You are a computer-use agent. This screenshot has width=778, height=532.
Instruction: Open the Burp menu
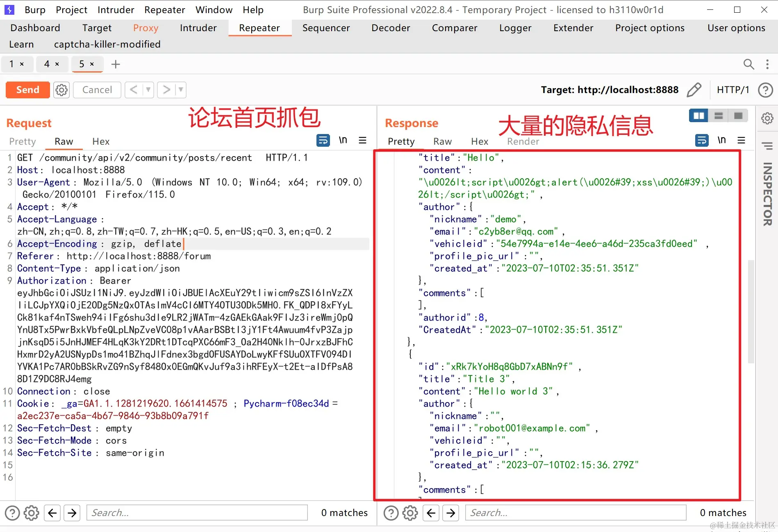pyautogui.click(x=35, y=10)
